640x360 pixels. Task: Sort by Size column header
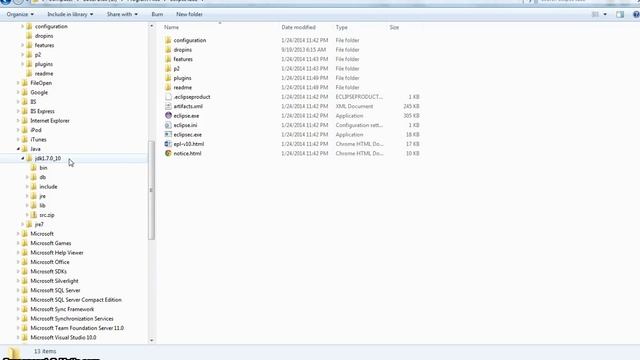(394, 27)
